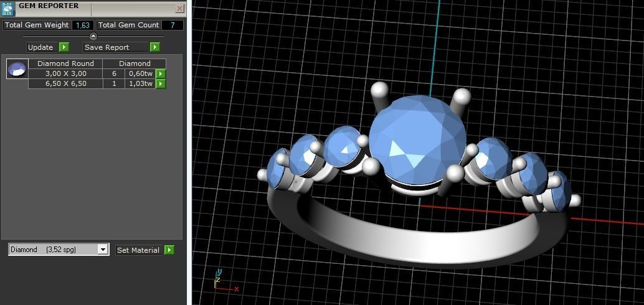Viewport: 644px width, 305px height.
Task: Click the Save Report label button
Action: [115, 47]
